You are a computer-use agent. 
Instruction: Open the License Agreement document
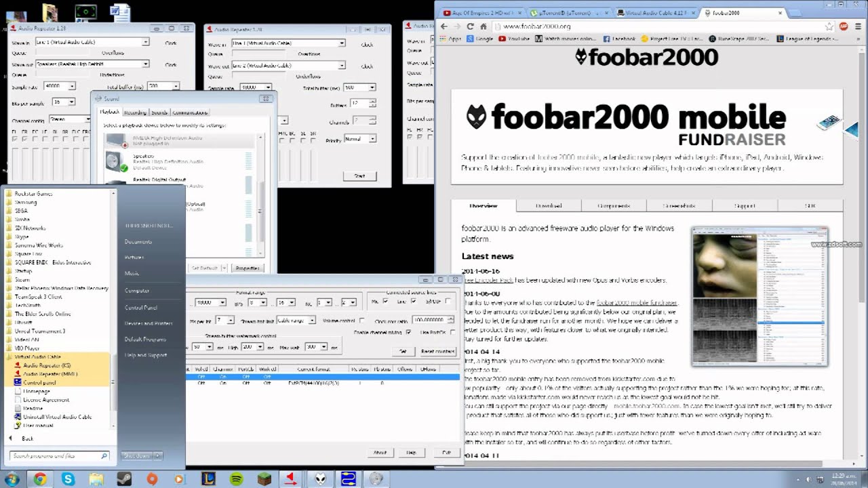click(x=45, y=400)
